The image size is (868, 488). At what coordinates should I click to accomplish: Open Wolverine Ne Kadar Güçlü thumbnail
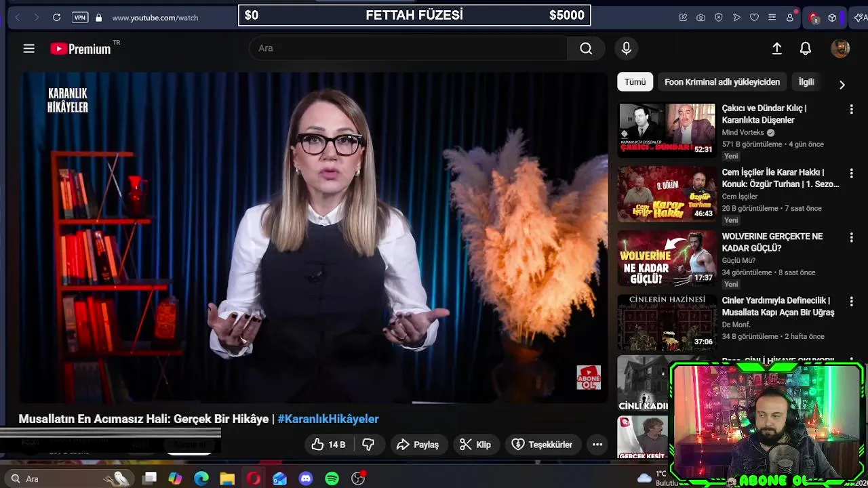coord(667,258)
